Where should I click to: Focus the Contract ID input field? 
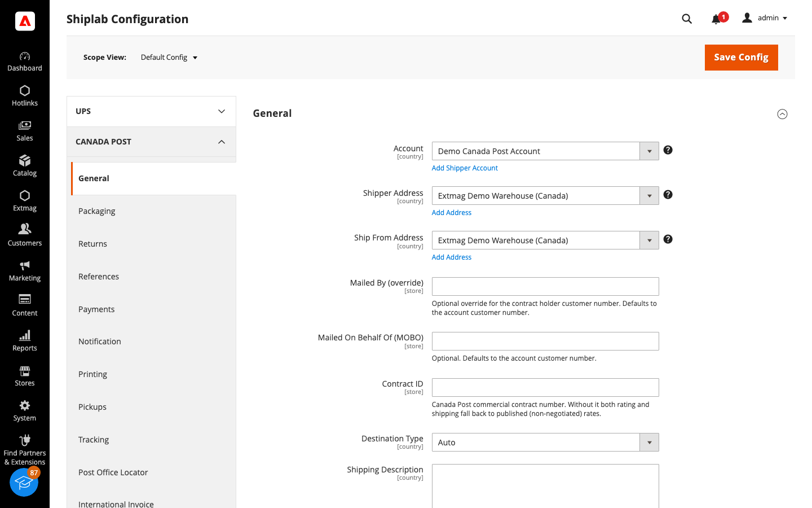545,388
